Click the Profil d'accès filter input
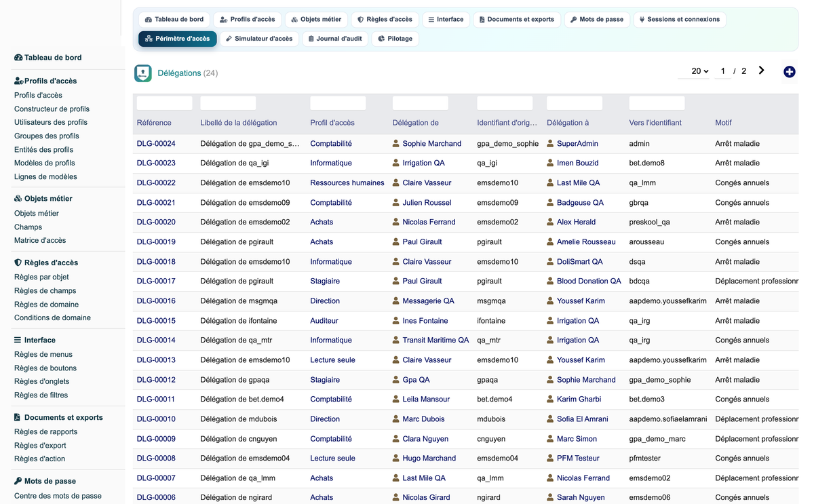Screen dimensions: 814x504 click(338, 103)
